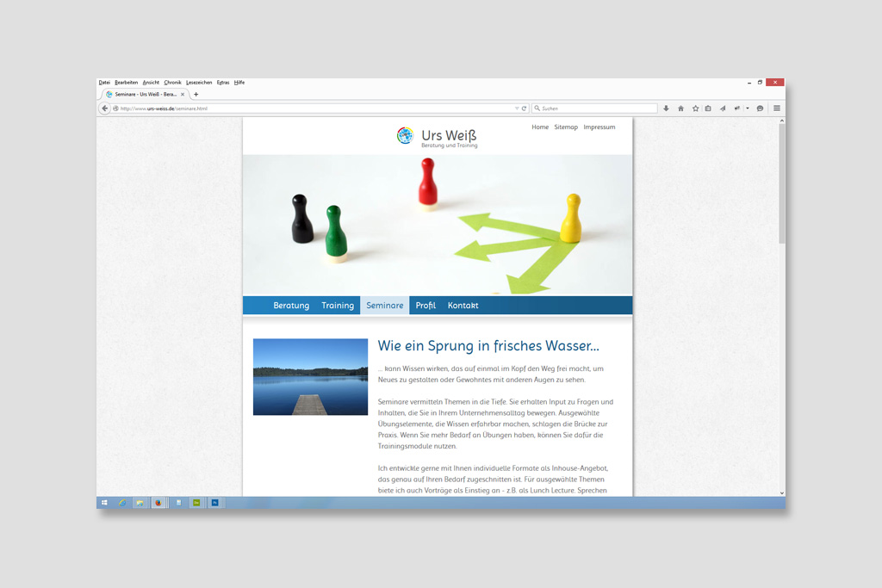
Task: Expand the URL bar history dropdown arrow
Action: coord(517,108)
